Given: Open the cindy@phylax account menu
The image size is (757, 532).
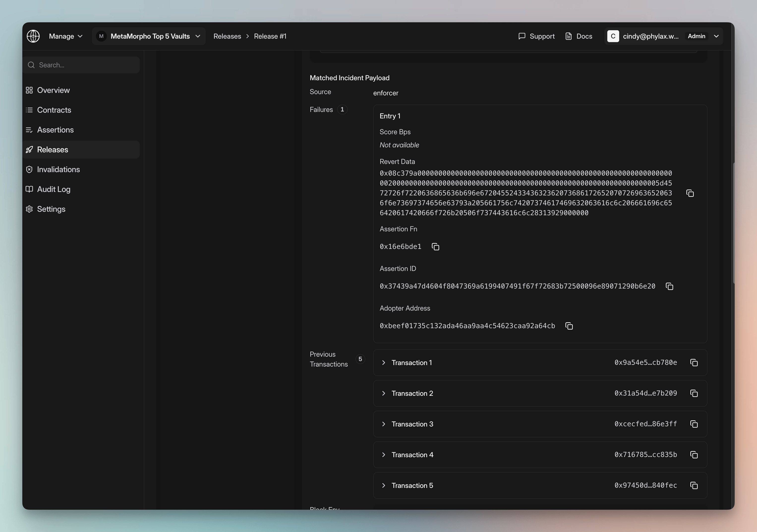Looking at the screenshot, I should point(663,36).
